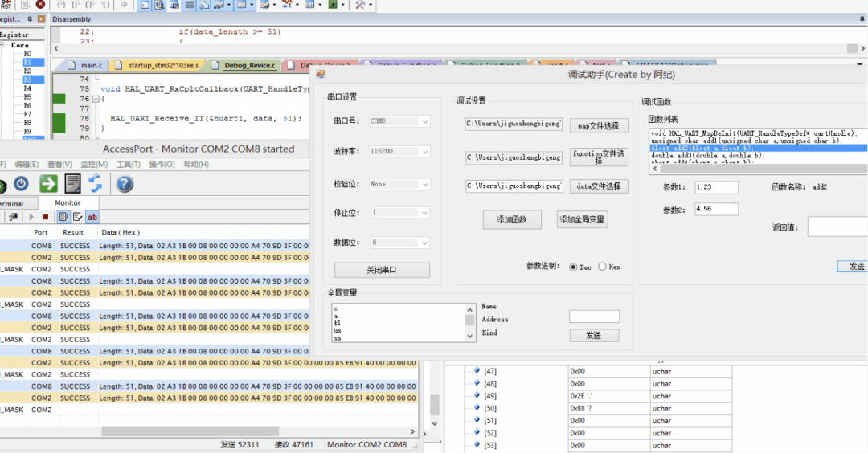Screen dimensions: 868x453
Task: Click the 参数1 input field
Action: 716,187
